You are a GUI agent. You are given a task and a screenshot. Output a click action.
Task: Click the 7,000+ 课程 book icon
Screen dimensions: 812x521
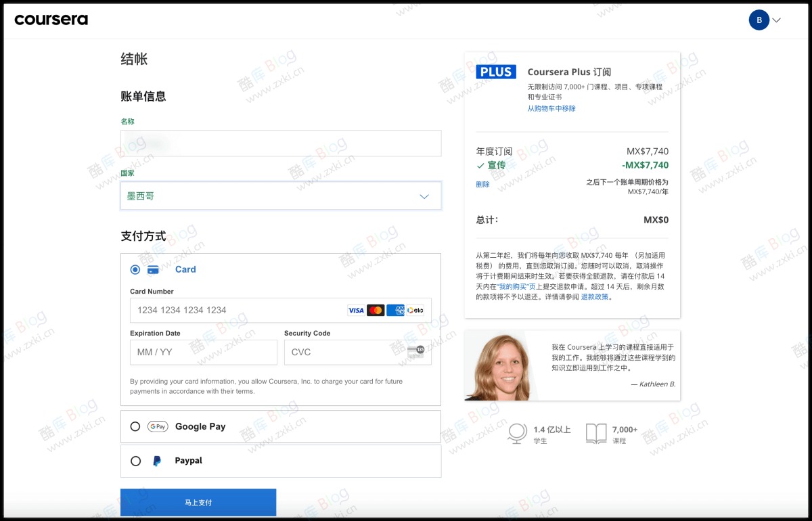pyautogui.click(x=596, y=433)
